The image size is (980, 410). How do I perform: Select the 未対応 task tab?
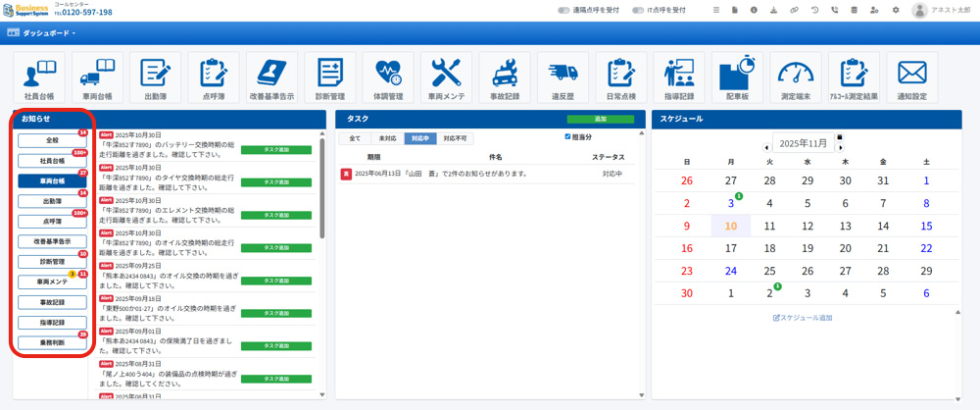click(x=387, y=138)
